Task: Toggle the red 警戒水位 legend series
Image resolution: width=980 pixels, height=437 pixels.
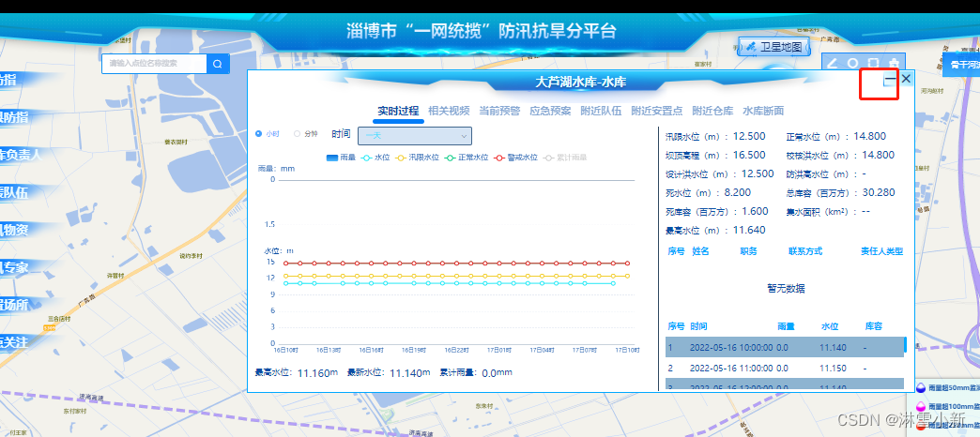Action: [515, 158]
